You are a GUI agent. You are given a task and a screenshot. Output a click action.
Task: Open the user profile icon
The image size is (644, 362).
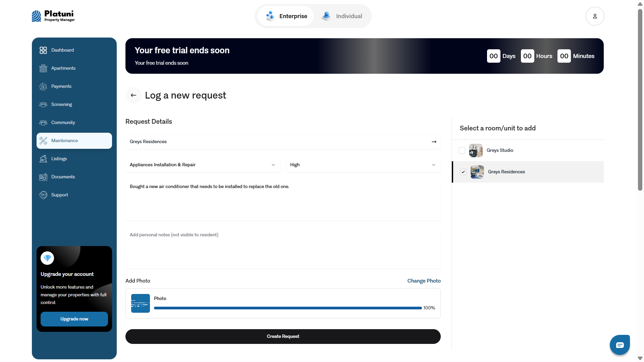coord(595,16)
